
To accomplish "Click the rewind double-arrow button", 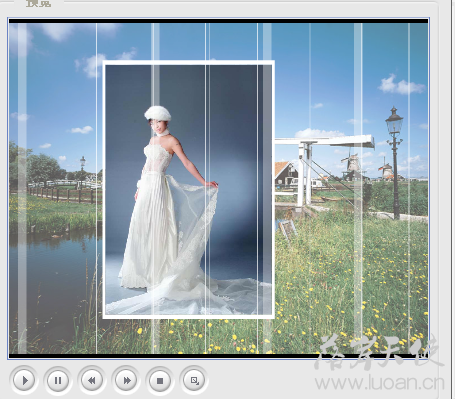I will point(92,380).
